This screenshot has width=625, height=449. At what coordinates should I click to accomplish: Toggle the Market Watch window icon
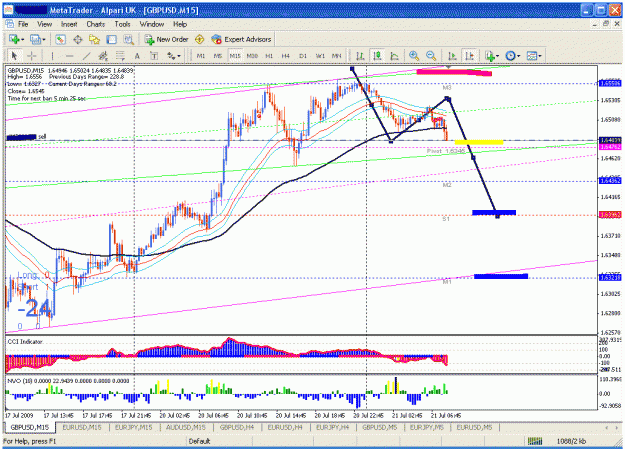tap(60, 39)
